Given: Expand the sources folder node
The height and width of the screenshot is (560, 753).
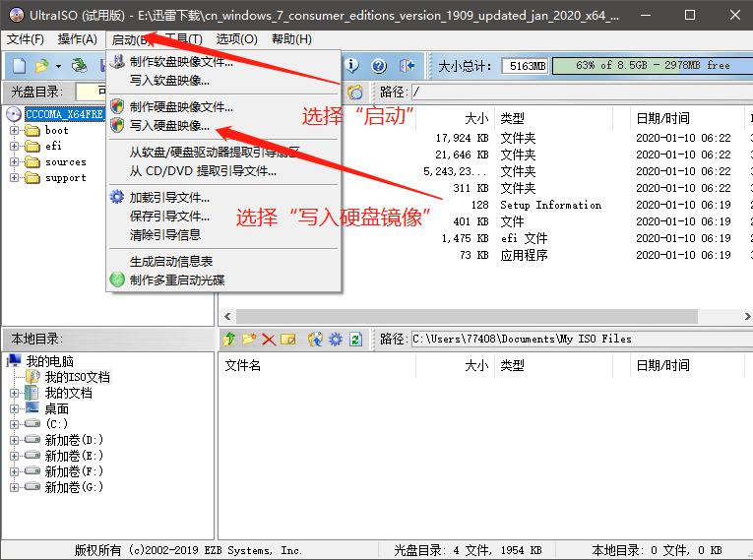Looking at the screenshot, I should pyautogui.click(x=14, y=161).
